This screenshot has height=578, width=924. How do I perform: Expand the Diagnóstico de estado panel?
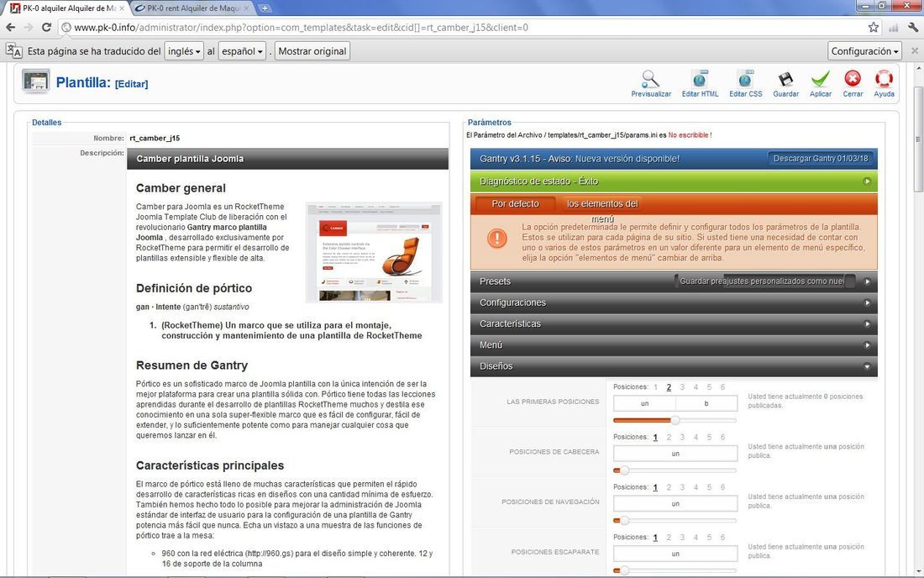click(674, 181)
